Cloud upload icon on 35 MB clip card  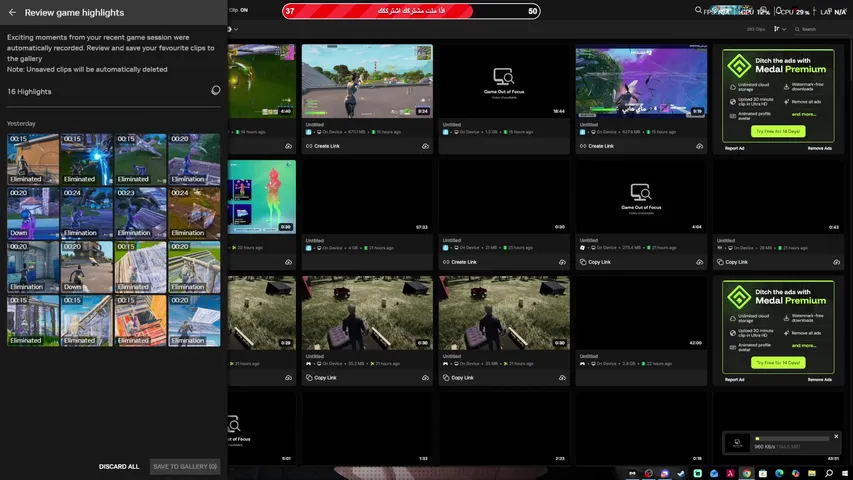[563, 378]
